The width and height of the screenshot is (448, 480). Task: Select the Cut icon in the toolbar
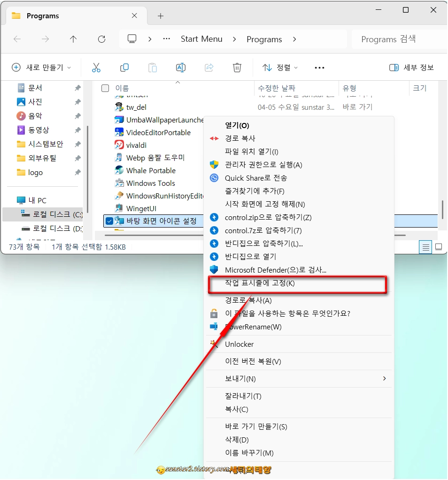(x=97, y=67)
